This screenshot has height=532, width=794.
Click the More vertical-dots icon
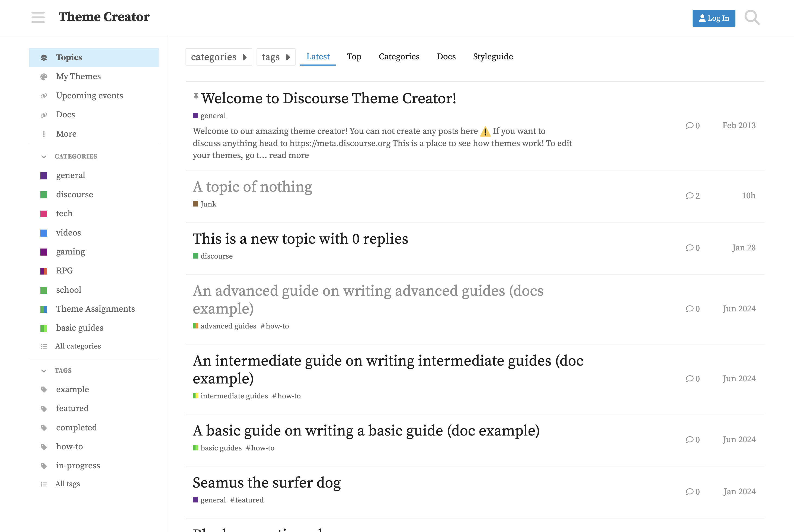pyautogui.click(x=44, y=134)
